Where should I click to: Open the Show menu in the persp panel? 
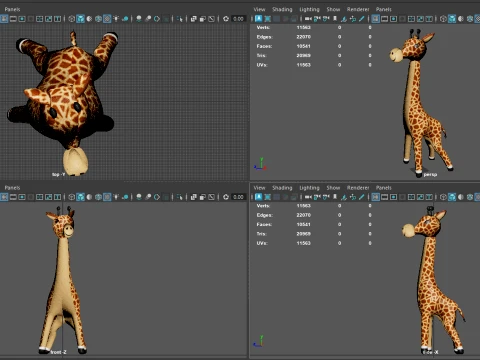click(333, 9)
